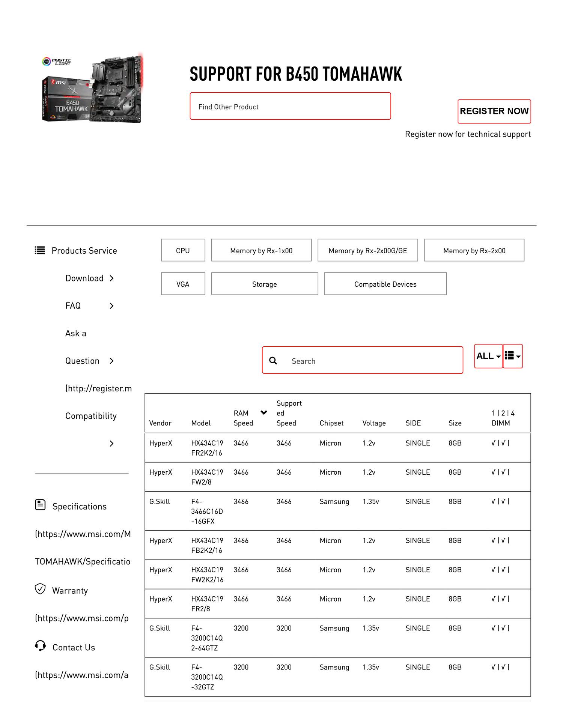Click the memory Search input box

click(x=372, y=361)
